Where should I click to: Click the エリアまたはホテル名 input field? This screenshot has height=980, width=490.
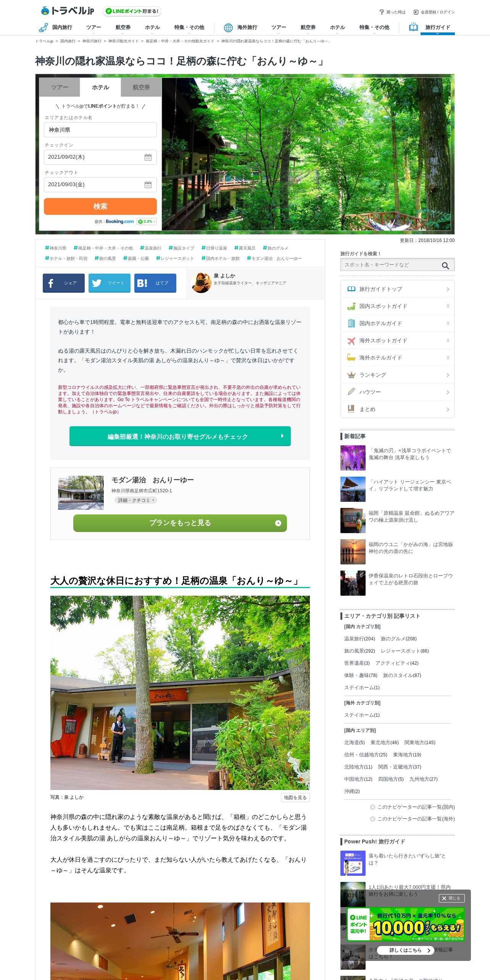[x=100, y=130]
